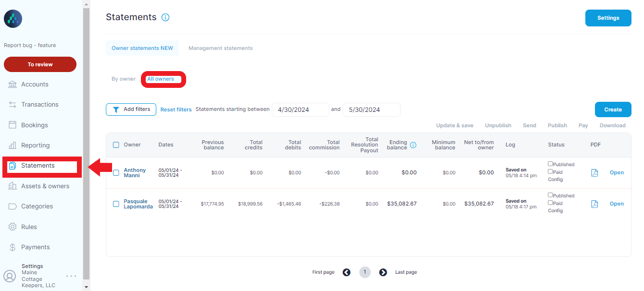Click Config for Pasquale Lapomarda
The image size is (644, 291).
point(555,211)
